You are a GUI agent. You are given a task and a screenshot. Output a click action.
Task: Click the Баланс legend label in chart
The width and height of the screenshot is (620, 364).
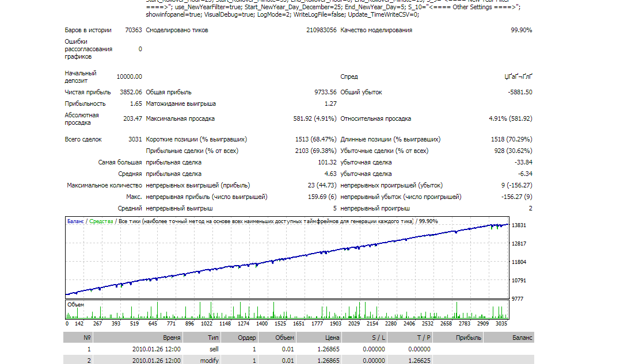[x=75, y=221]
